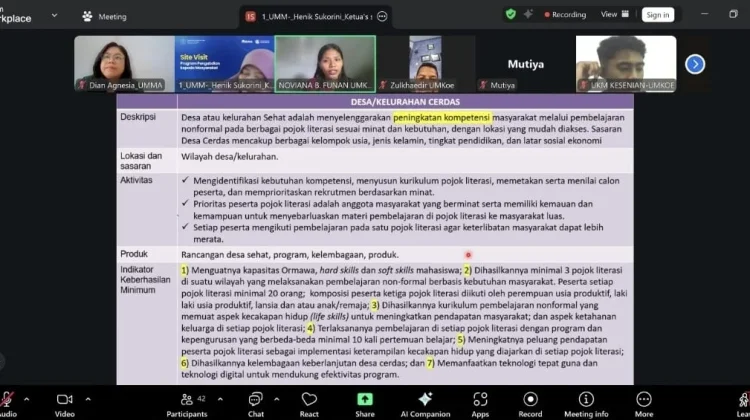
Task: Start Record from the toolbar
Action: pos(530,404)
